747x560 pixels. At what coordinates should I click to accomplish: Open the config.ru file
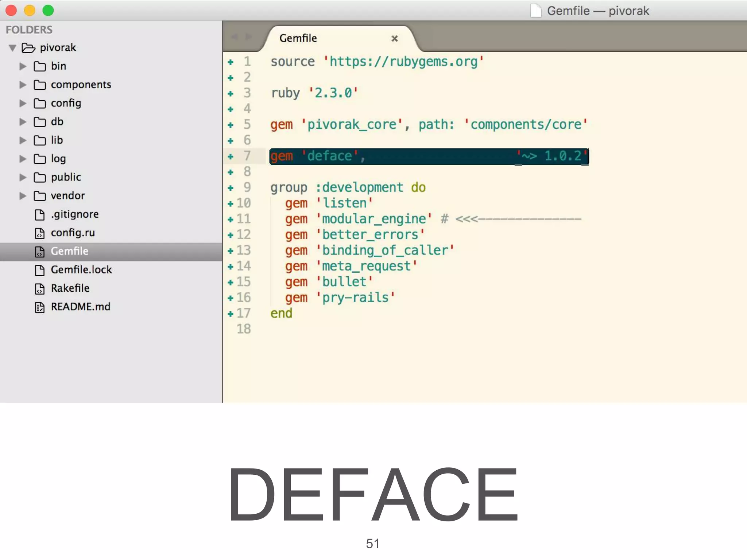click(x=73, y=233)
